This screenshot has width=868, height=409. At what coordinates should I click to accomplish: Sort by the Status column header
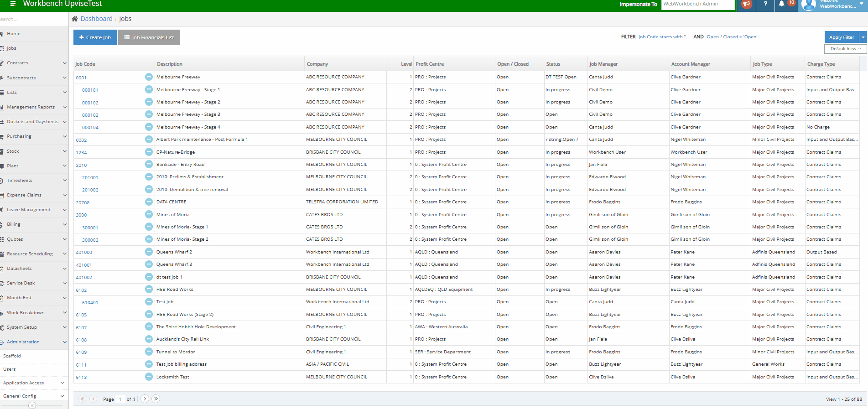point(553,64)
